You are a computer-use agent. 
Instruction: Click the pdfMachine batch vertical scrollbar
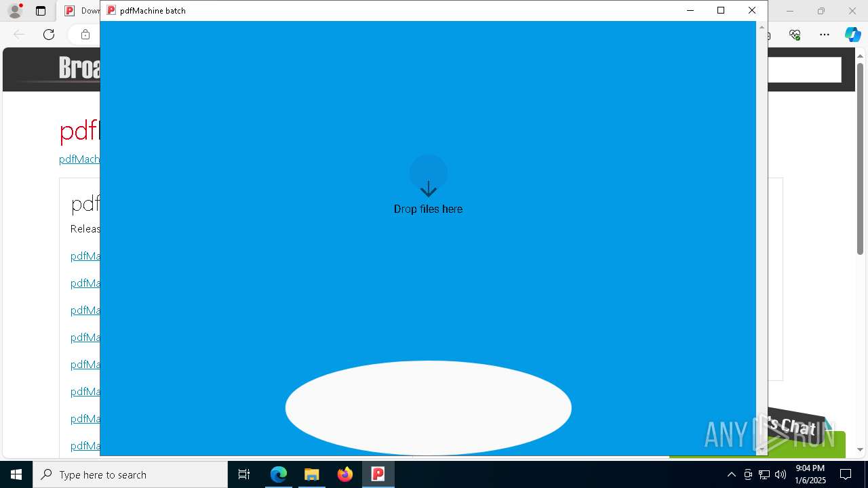coord(762,239)
